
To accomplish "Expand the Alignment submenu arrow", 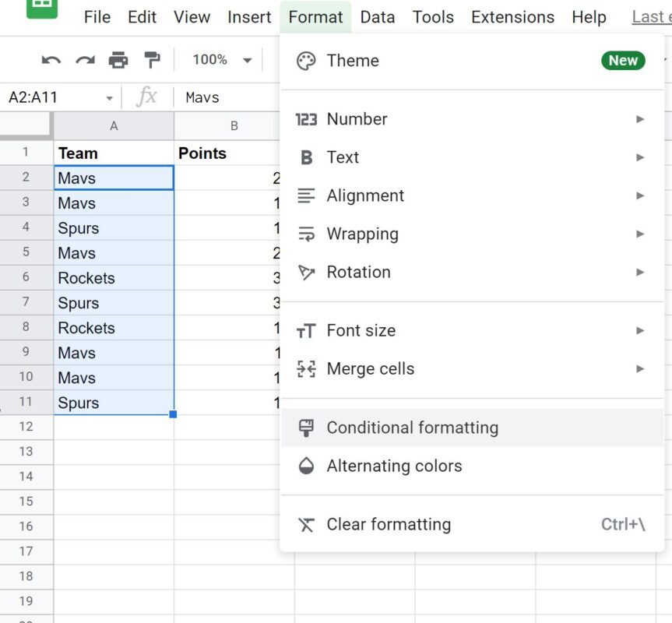I will 640,195.
